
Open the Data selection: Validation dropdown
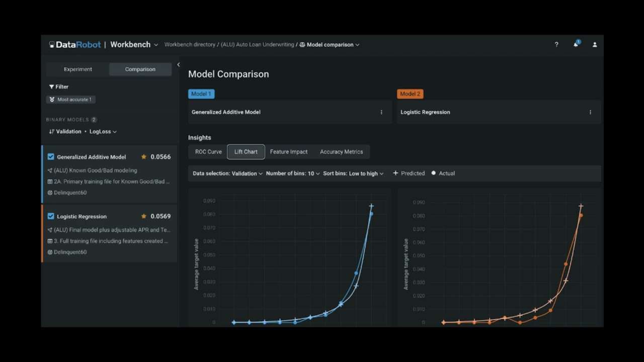click(228, 173)
